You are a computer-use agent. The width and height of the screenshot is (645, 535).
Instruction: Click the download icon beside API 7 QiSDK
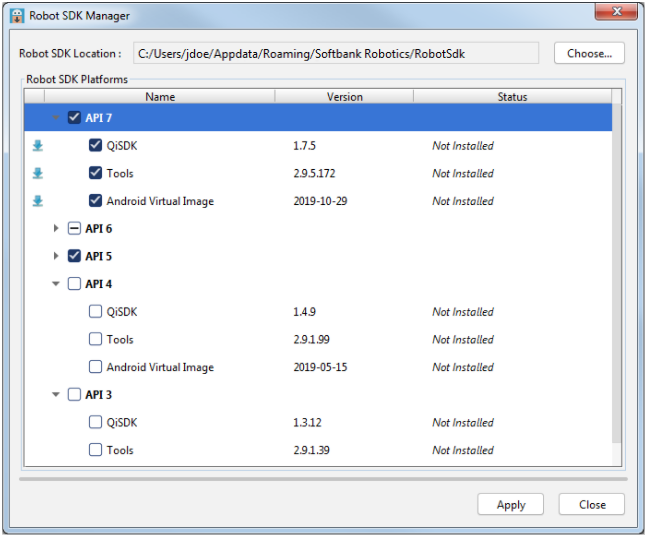click(x=38, y=146)
